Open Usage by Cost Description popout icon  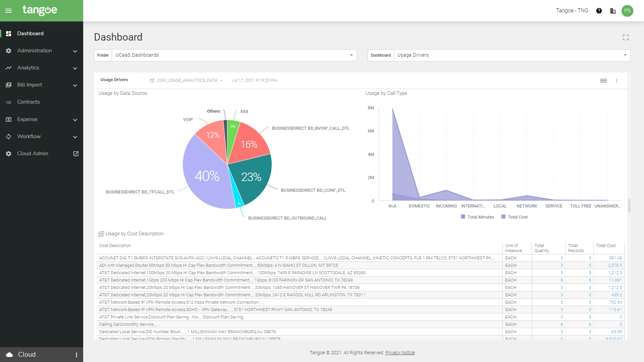pos(101,234)
